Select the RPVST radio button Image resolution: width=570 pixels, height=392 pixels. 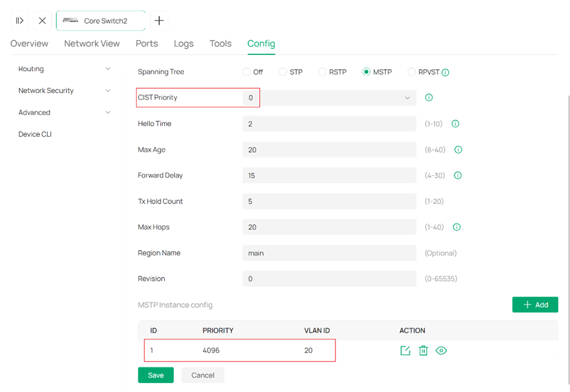[411, 72]
